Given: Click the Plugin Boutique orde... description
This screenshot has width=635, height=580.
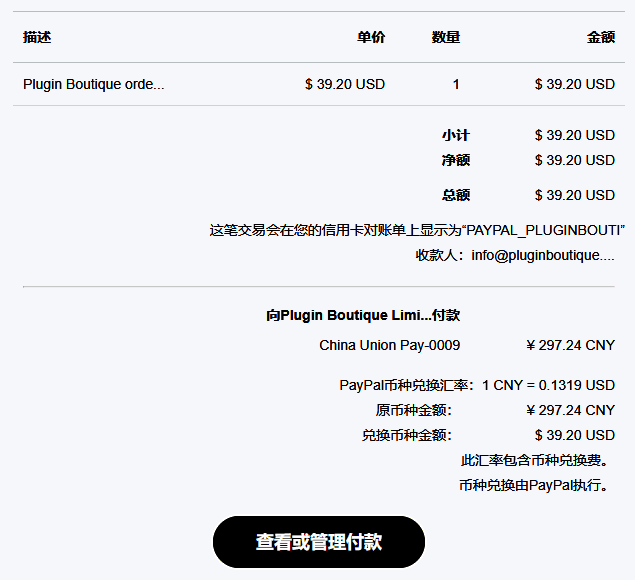Looking at the screenshot, I should tap(94, 84).
